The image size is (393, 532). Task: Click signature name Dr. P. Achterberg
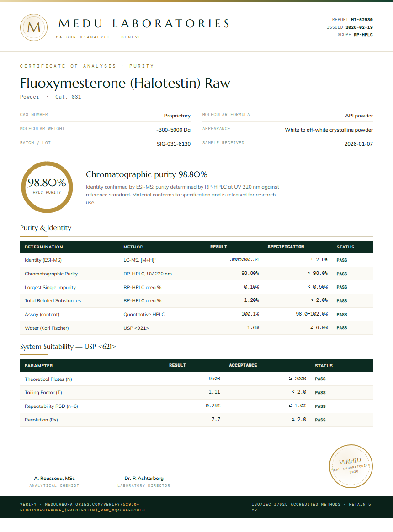click(143, 479)
